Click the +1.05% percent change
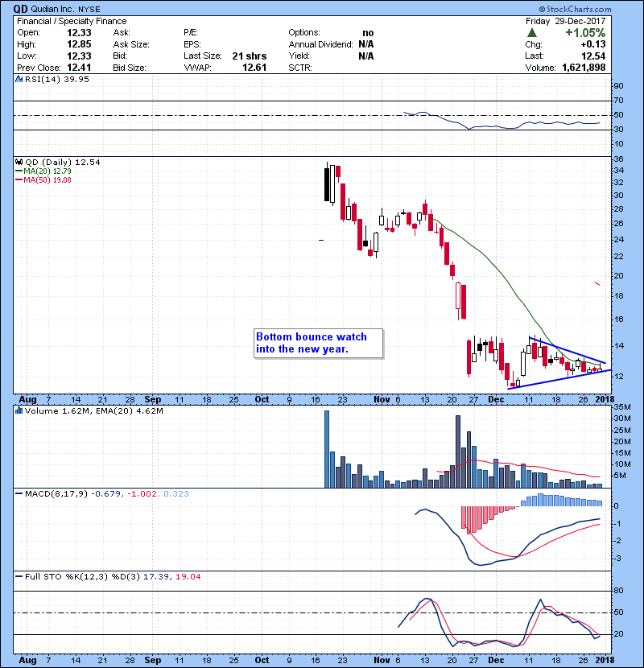The height and width of the screenshot is (668, 644). click(x=585, y=33)
